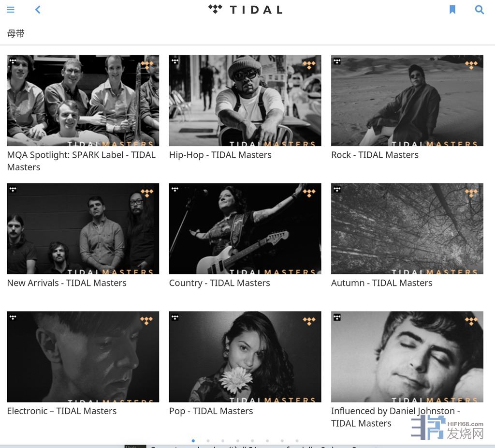Open the hamburger menu
495x448 pixels.
(11, 10)
